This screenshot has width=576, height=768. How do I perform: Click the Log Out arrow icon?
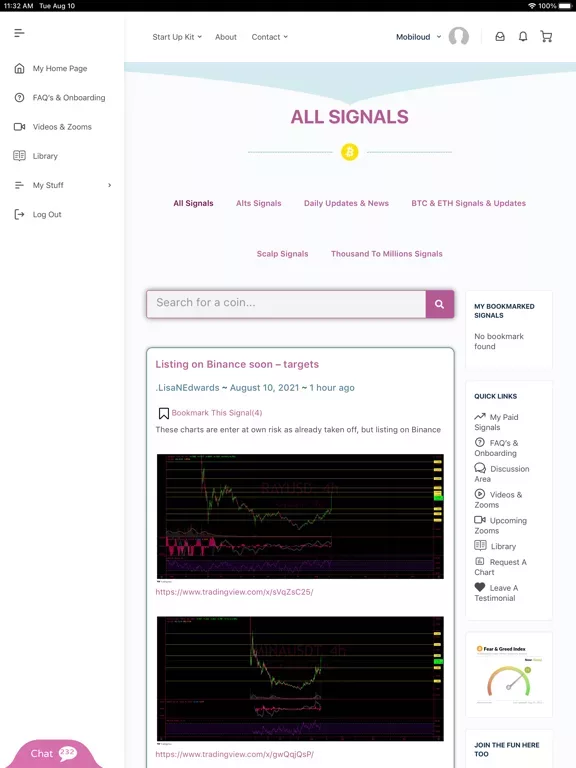[x=19, y=215]
